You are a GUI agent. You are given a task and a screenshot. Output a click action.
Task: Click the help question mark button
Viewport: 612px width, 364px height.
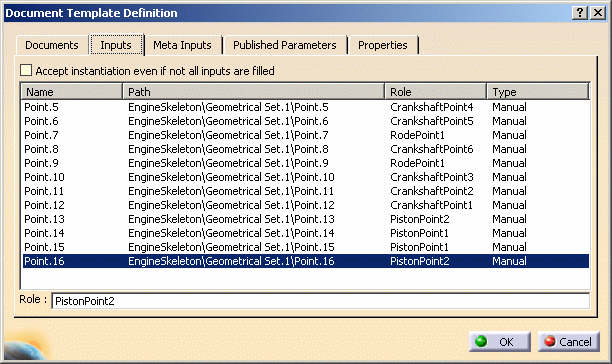[x=580, y=13]
